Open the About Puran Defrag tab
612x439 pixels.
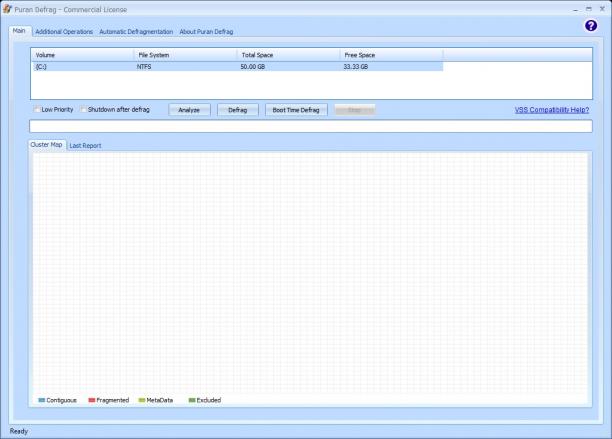pyautogui.click(x=206, y=32)
